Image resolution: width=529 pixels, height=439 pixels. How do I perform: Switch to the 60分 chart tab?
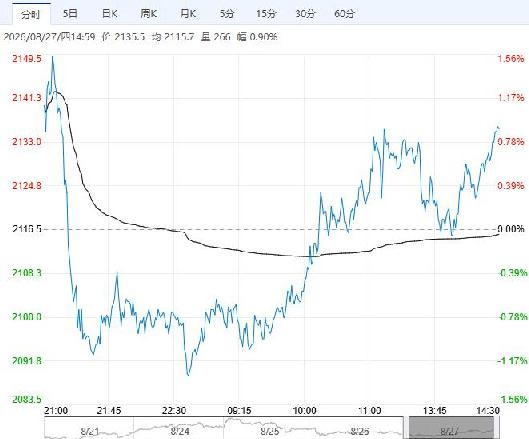click(x=344, y=14)
